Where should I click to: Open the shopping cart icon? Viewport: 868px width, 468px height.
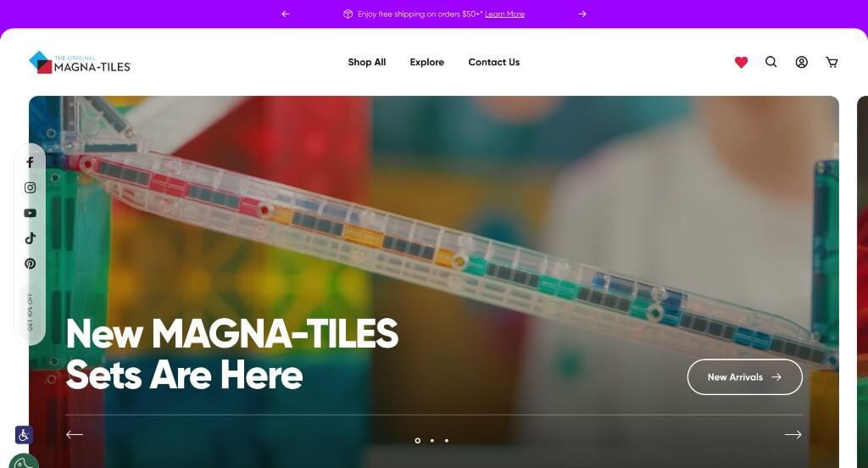click(x=832, y=62)
